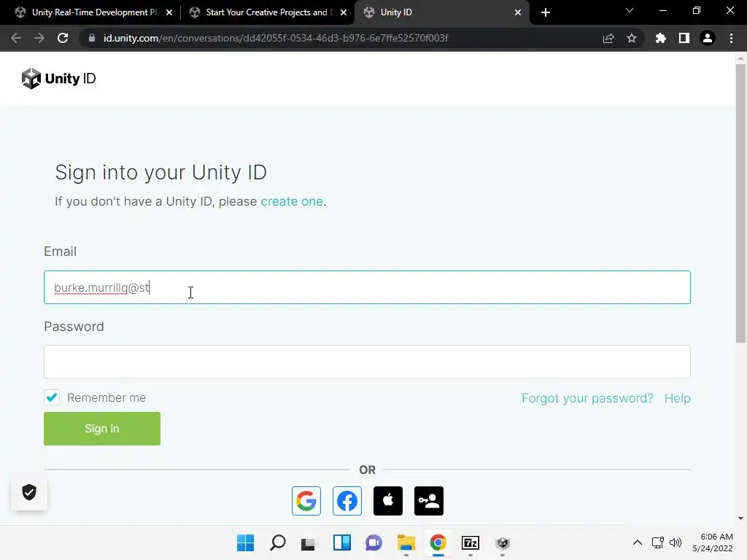Click the scrollbar down arrow
This screenshot has width=747, height=560.
click(x=740, y=518)
